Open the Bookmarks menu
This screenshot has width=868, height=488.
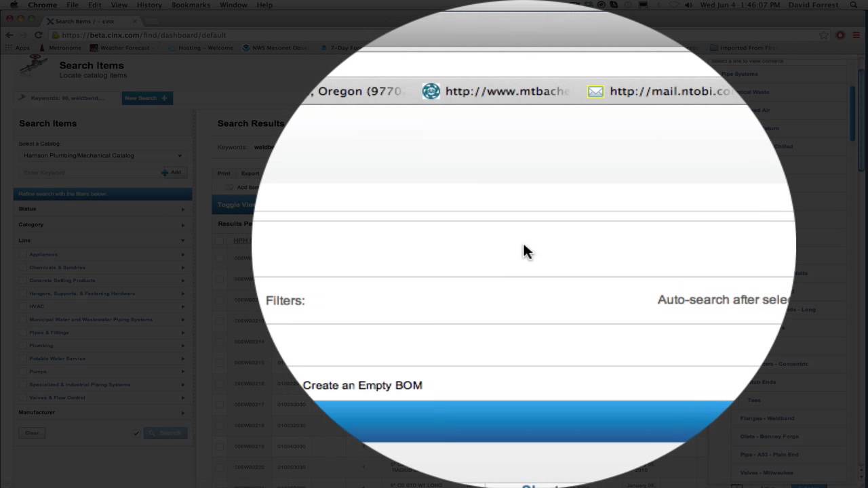pyautogui.click(x=191, y=5)
